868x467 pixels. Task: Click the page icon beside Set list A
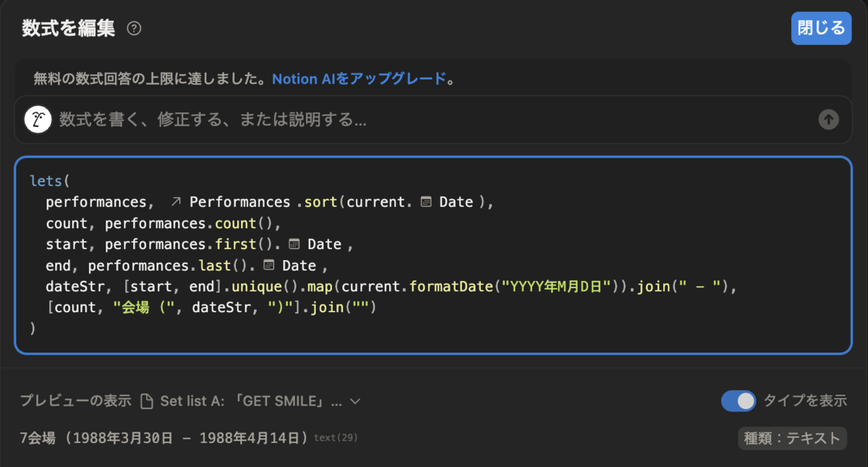coord(146,401)
